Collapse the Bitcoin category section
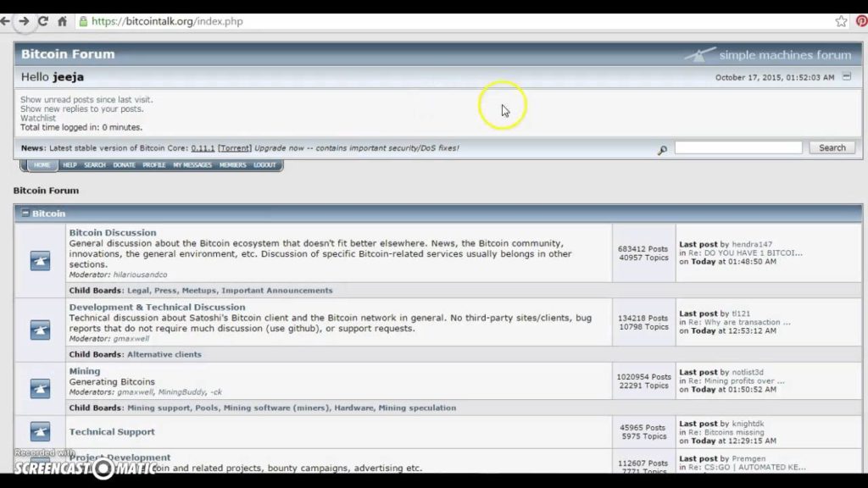Screen dimensions: 868x488 tap(25, 213)
